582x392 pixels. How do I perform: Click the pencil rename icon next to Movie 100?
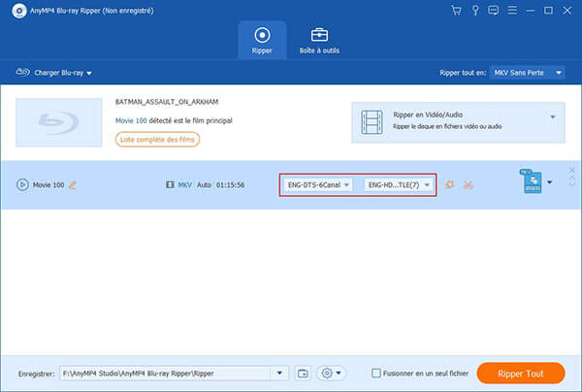[72, 184]
